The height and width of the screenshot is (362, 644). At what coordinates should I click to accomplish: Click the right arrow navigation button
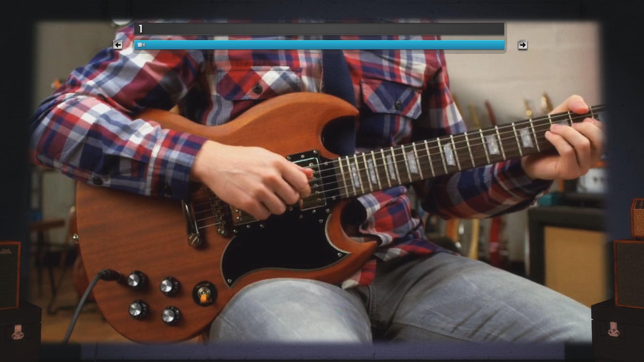coord(522,45)
